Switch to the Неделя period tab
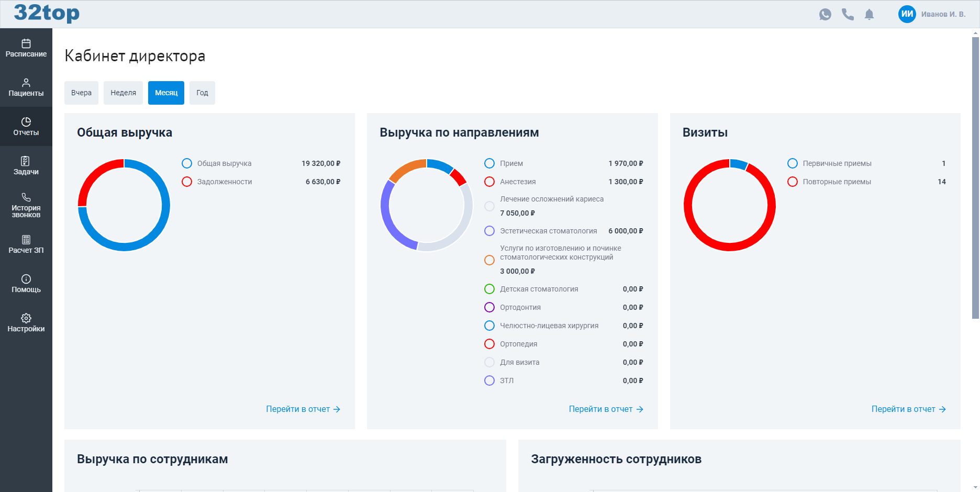Screen dimensions: 980x492 tap(123, 93)
